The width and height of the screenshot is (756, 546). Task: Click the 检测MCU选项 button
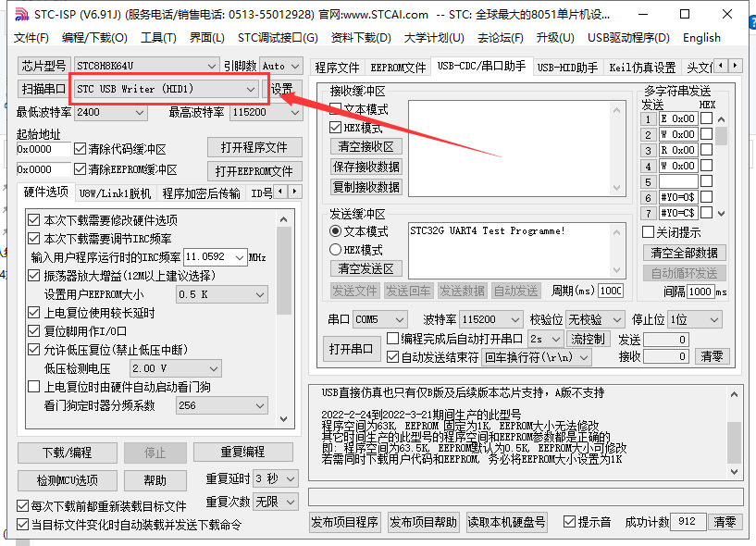(x=67, y=480)
